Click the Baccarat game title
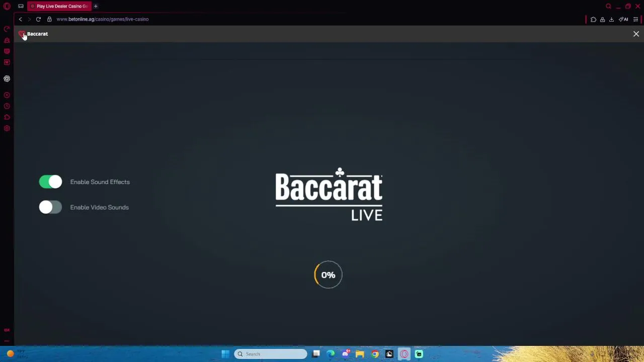Viewport: 644px width, 362px height. tap(37, 34)
